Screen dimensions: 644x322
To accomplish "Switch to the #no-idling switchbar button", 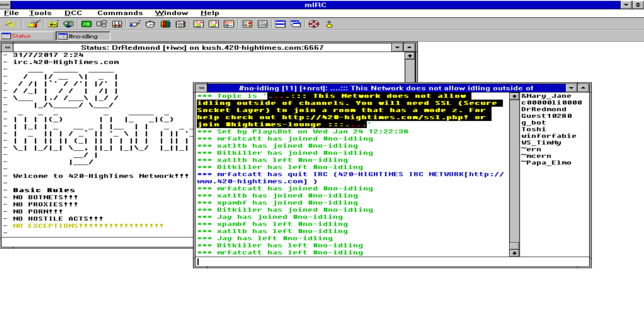I will click(83, 36).
